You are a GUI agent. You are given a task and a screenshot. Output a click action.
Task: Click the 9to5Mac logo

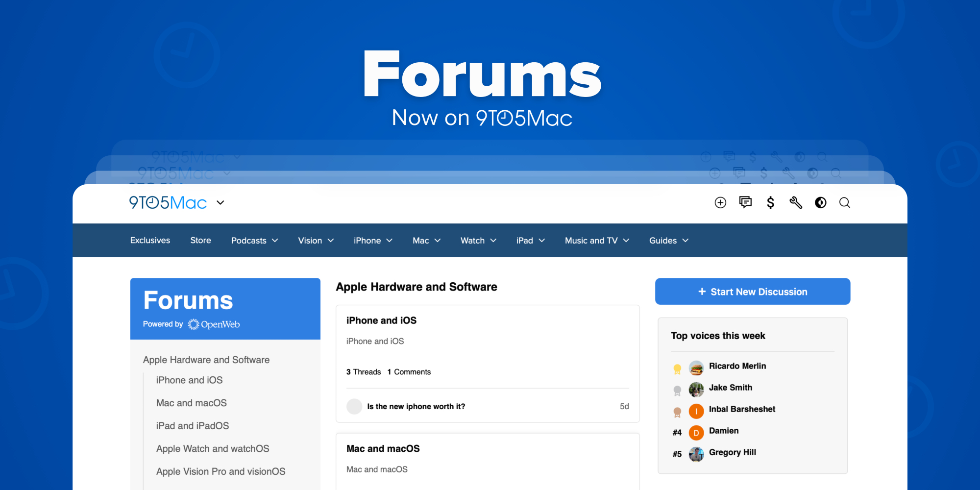(168, 203)
